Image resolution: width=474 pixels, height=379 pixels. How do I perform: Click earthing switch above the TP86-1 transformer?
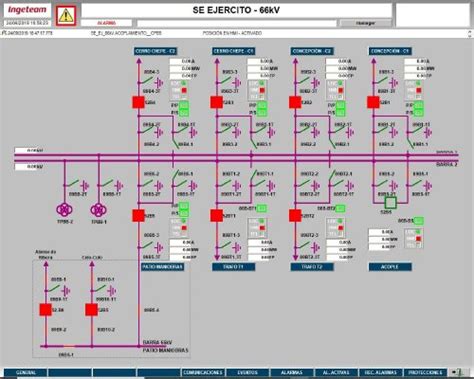(106, 184)
